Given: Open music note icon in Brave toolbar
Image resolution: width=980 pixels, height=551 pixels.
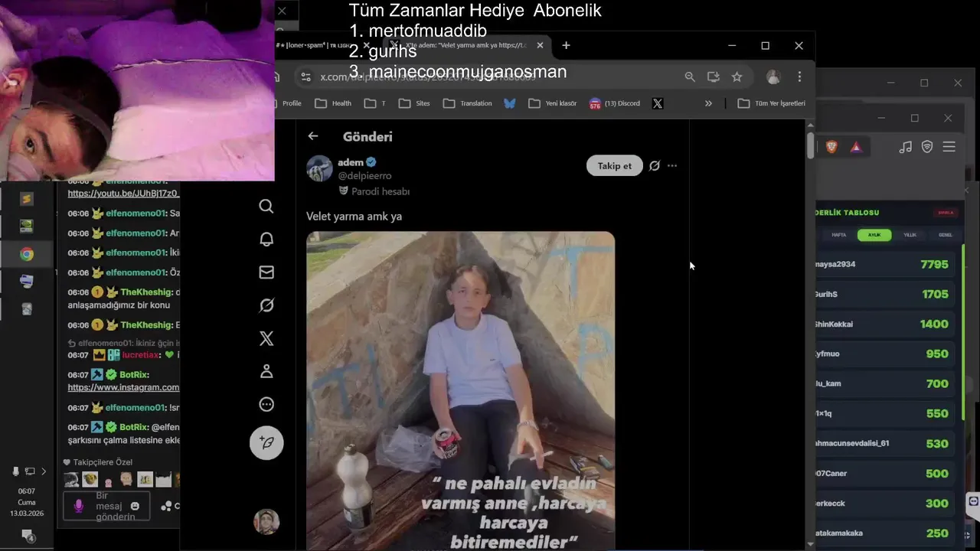Looking at the screenshot, I should (906, 147).
